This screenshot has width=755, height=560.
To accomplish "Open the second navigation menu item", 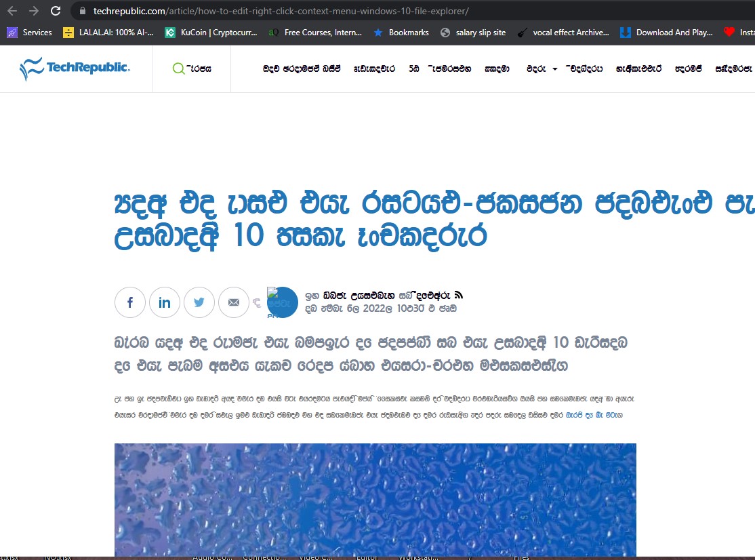I will 374,68.
